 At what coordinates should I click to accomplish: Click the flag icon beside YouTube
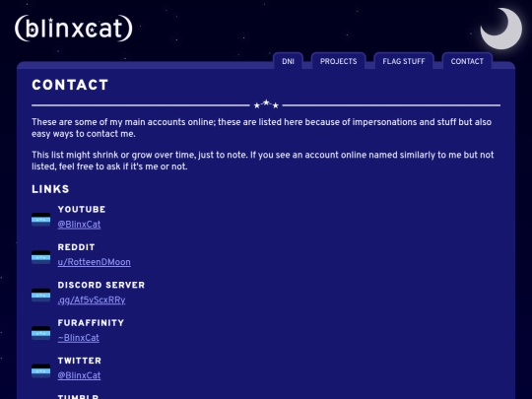pyautogui.click(x=41, y=220)
